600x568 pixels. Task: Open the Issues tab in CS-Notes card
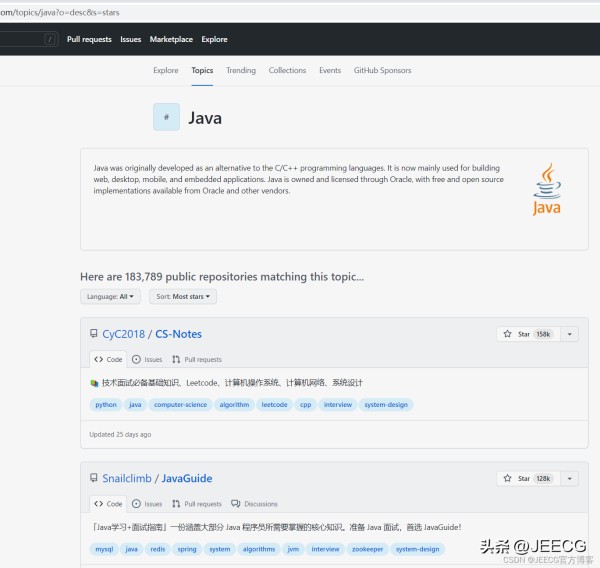click(147, 359)
